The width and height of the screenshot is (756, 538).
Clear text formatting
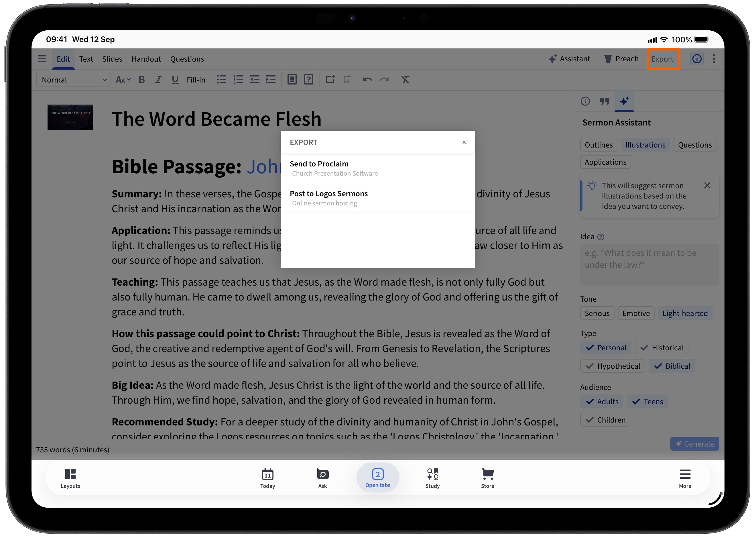tap(405, 80)
